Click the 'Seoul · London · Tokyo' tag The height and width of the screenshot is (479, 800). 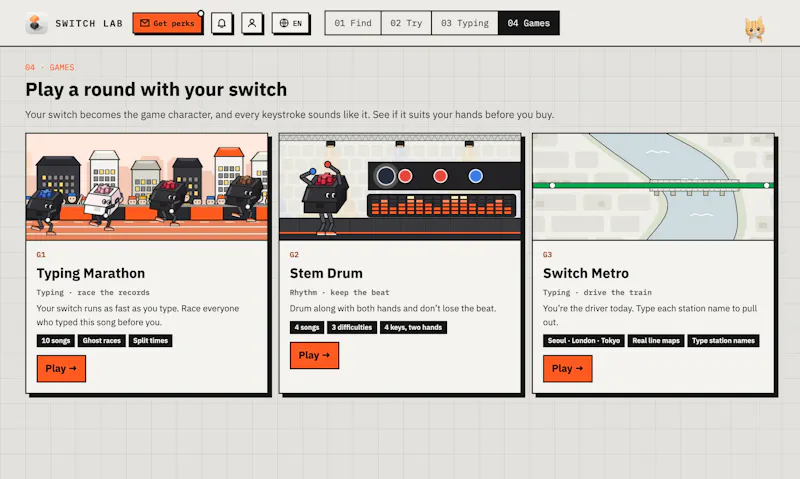point(584,341)
